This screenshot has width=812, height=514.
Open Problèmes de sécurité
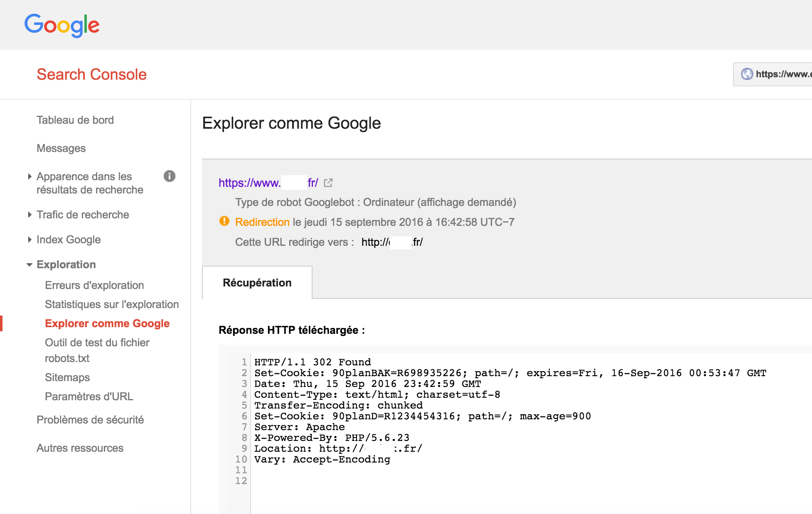[x=90, y=420]
